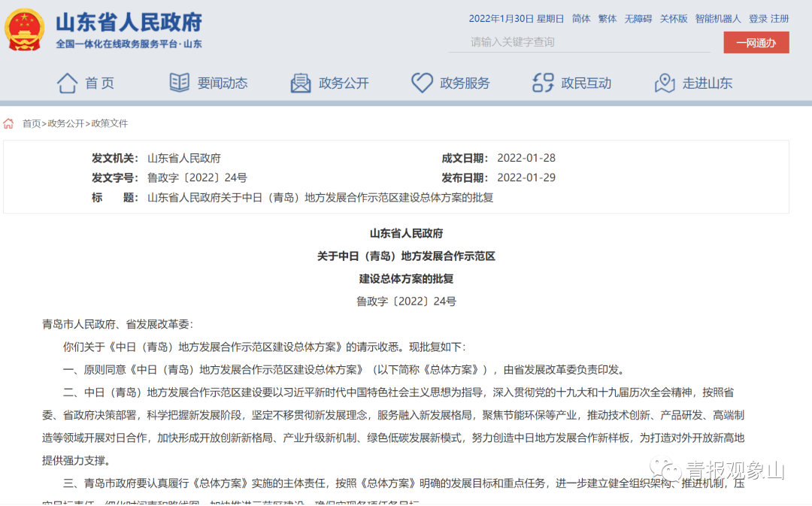Enable 关怀版 care mode

click(674, 19)
